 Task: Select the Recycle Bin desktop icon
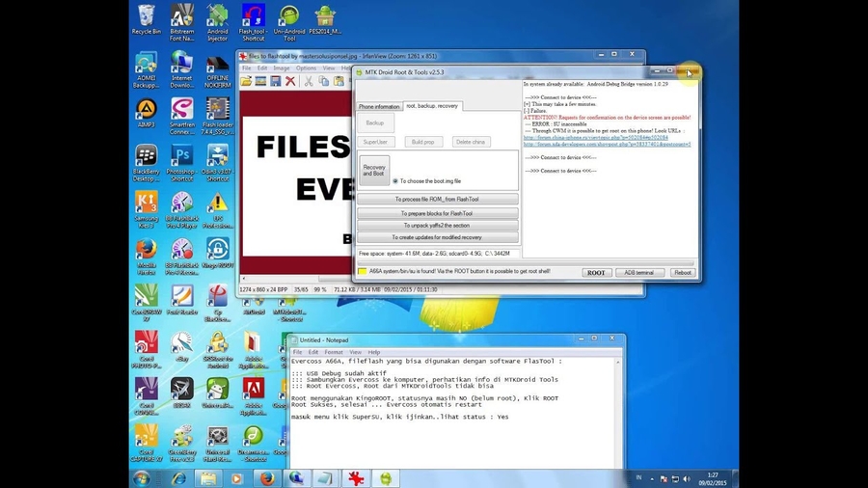click(147, 19)
